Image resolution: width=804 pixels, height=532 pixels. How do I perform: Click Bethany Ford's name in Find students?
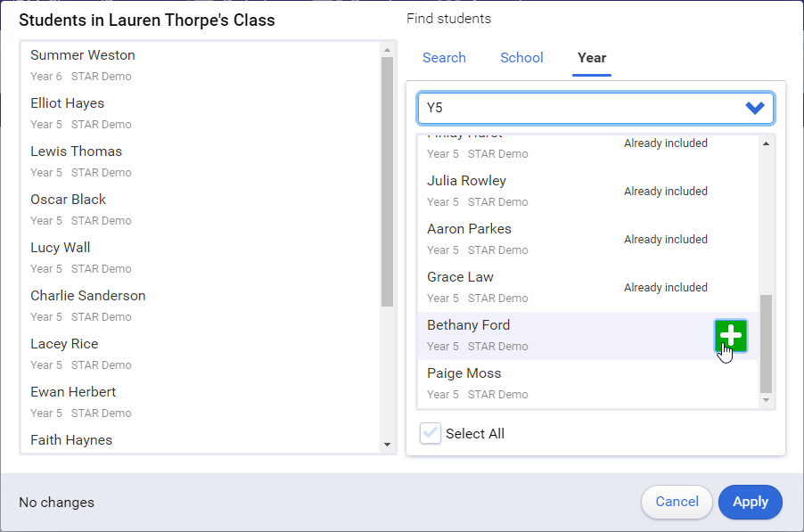coord(468,325)
